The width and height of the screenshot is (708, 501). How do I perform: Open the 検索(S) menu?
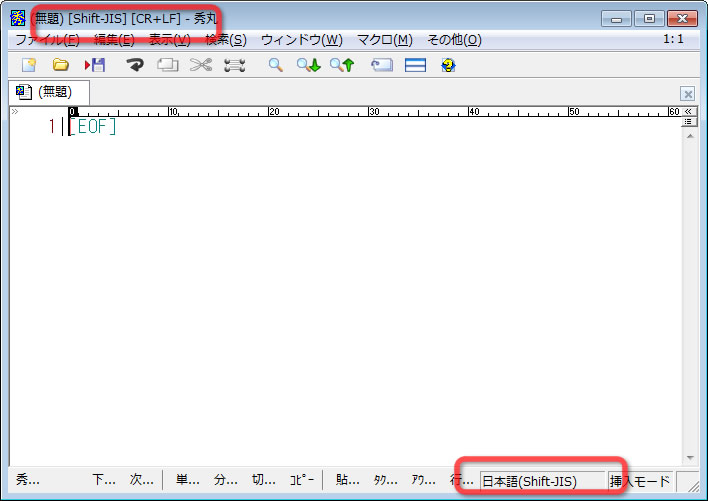[x=226, y=40]
